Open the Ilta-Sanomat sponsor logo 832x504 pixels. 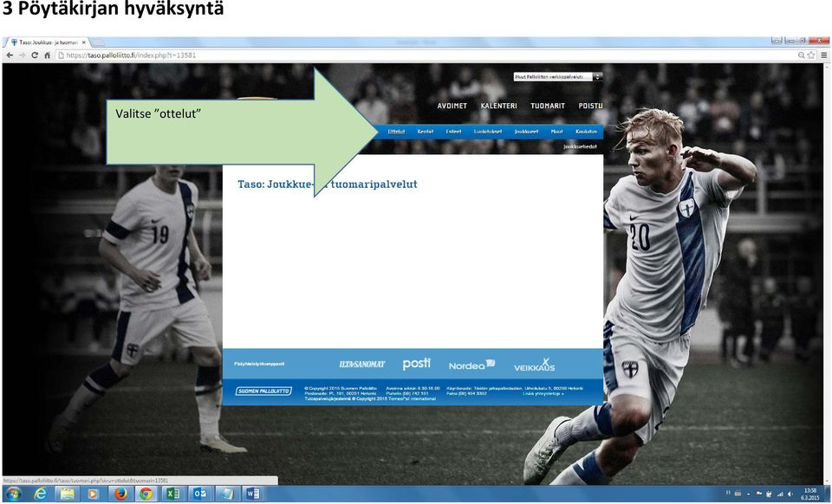click(x=362, y=365)
